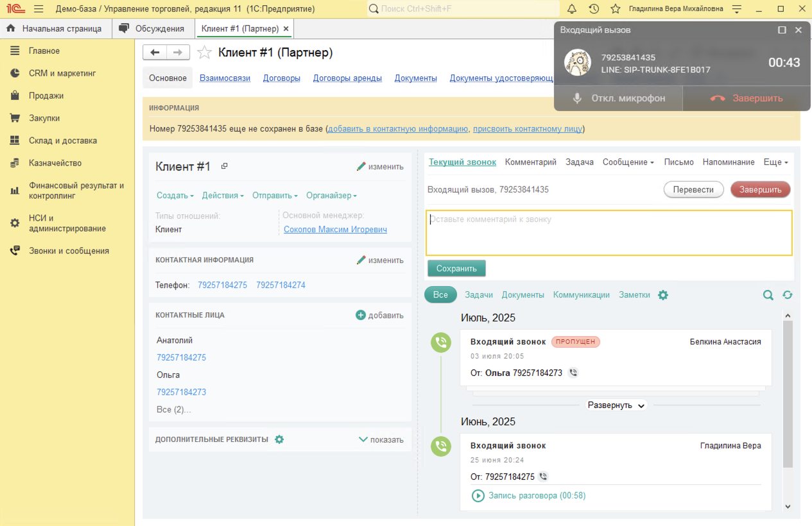The height and width of the screenshot is (526, 812).
Task: Click phone icon next to Ольга 79257184273
Action: coord(573,373)
